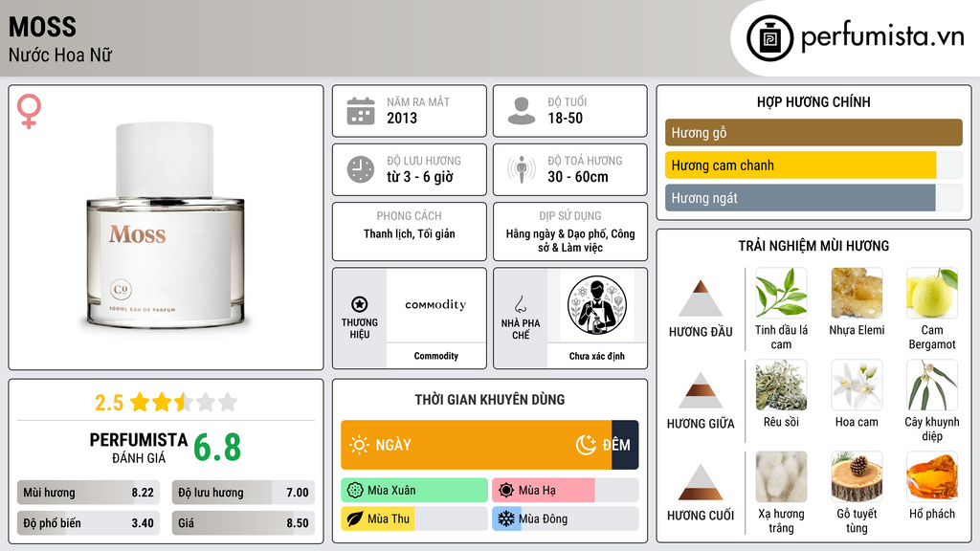
Task: Click the perfumista.vn bottle logo icon
Action: click(769, 38)
